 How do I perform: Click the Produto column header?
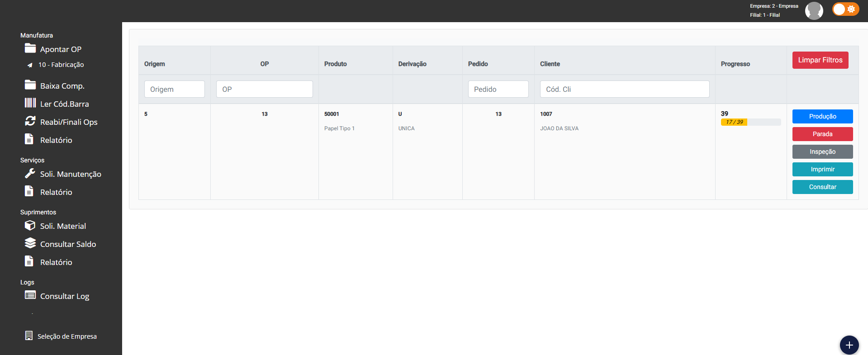click(336, 64)
